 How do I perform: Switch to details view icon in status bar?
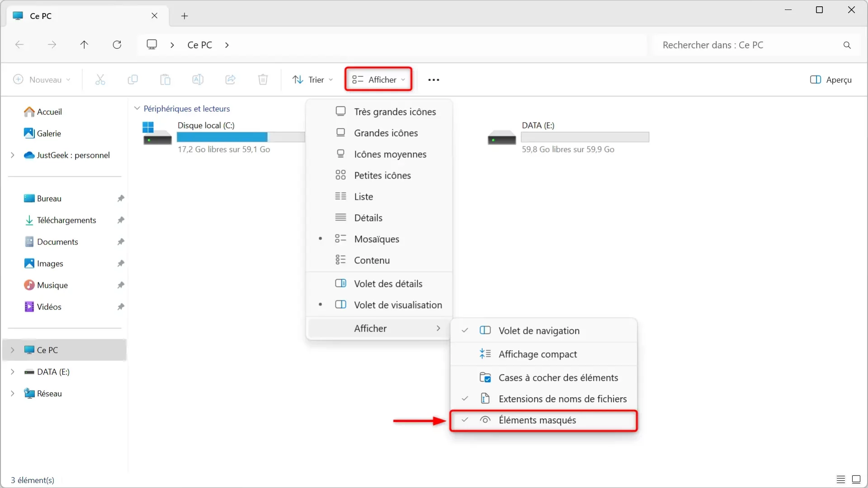(x=841, y=479)
